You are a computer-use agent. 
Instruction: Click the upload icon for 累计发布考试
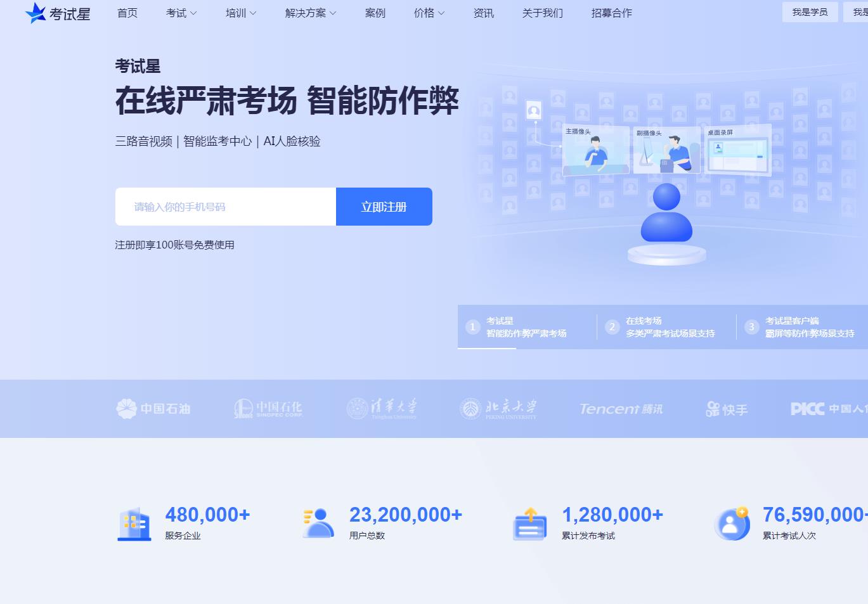(530, 524)
